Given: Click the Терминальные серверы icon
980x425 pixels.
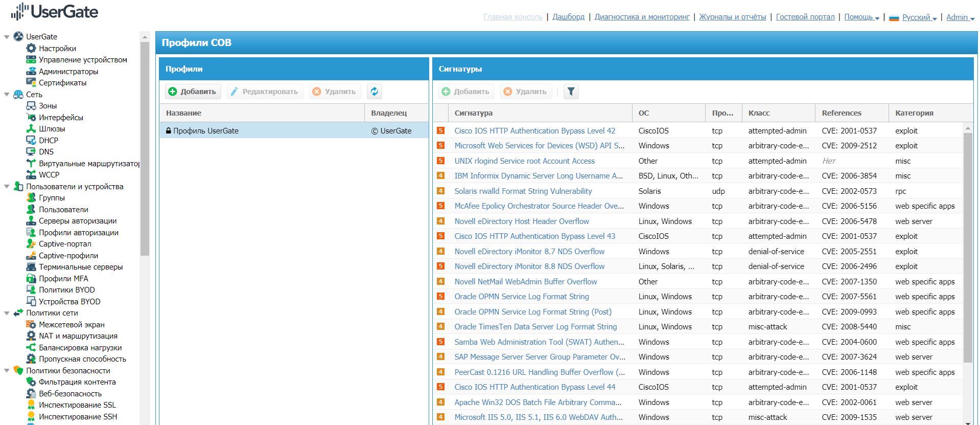Looking at the screenshot, I should 31,267.
